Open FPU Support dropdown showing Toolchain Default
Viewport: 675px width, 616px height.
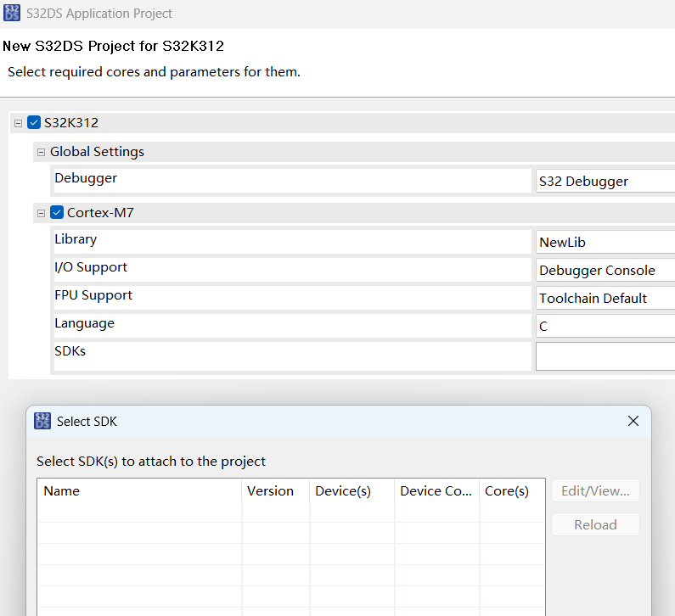coord(605,298)
